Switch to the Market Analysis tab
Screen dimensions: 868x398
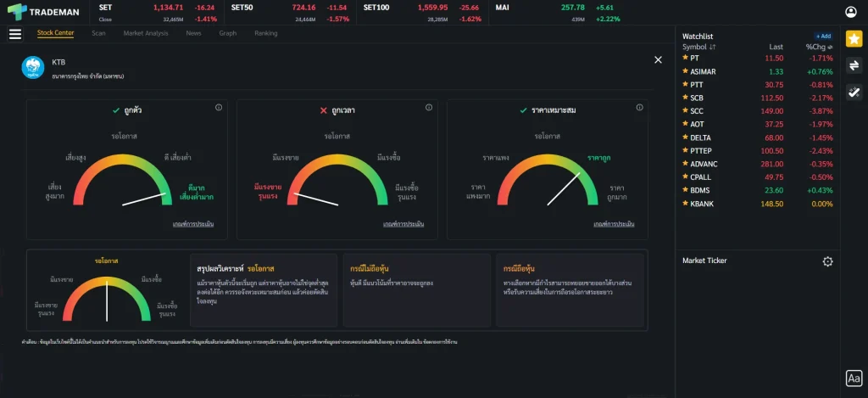pos(145,33)
